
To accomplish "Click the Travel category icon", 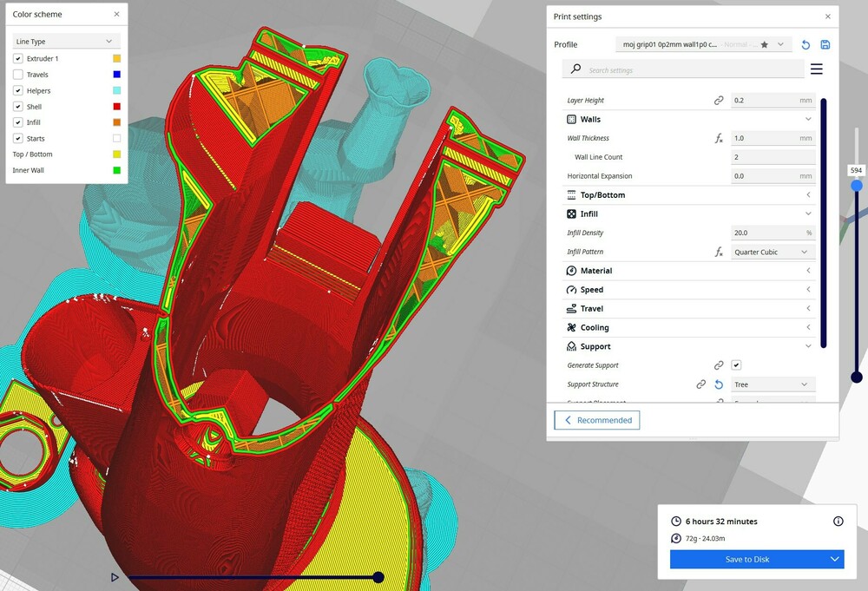I will pyautogui.click(x=571, y=308).
